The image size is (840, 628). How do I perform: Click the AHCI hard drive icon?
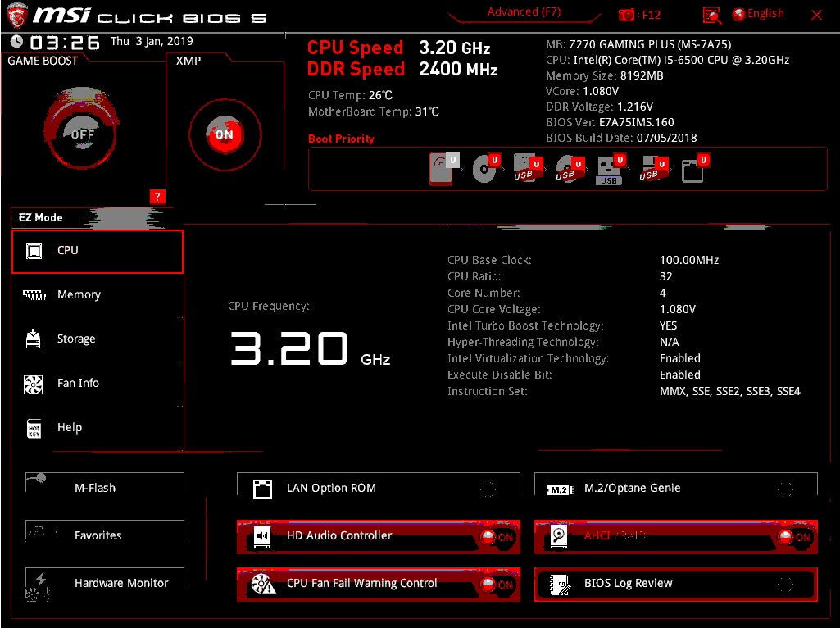coord(559,536)
